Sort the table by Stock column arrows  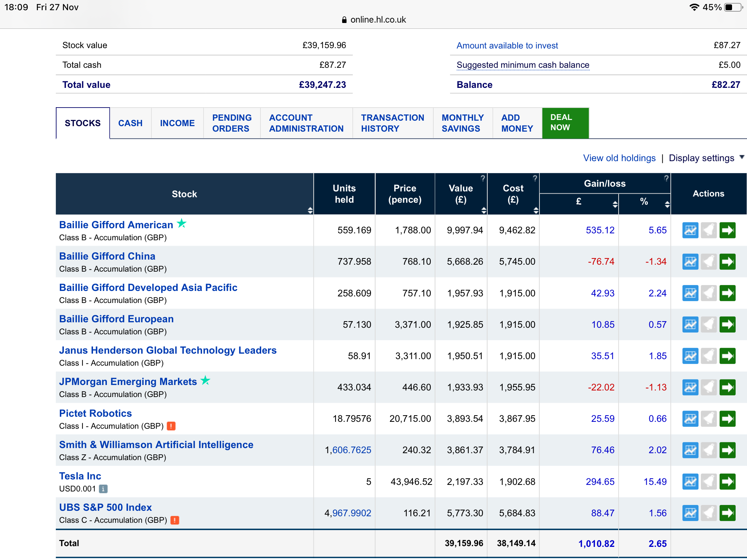[x=310, y=210]
